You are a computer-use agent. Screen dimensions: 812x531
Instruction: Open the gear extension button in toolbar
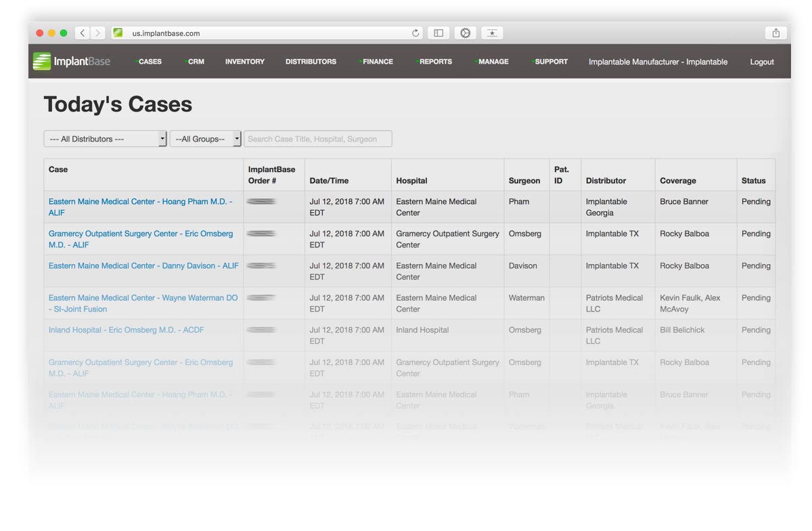tap(466, 33)
